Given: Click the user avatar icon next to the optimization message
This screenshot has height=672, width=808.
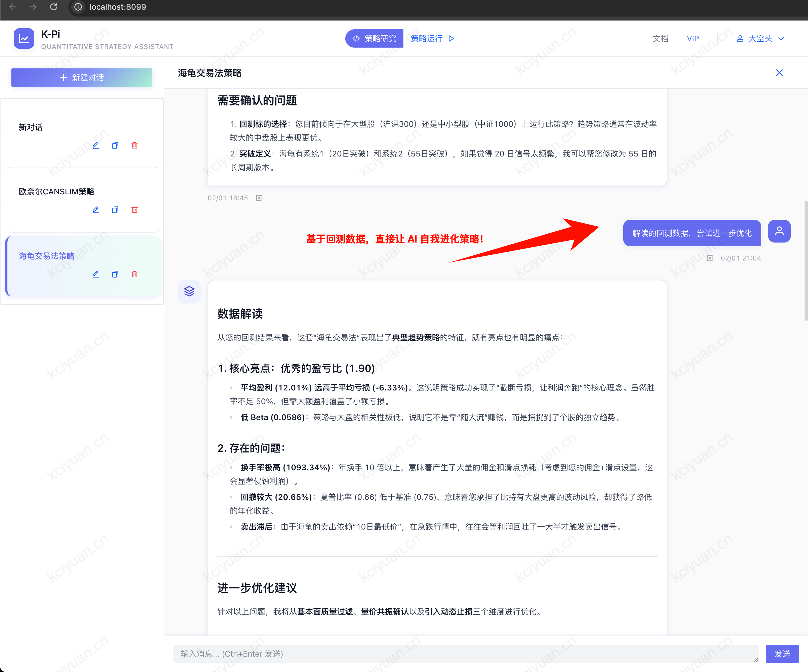Looking at the screenshot, I should (x=779, y=231).
